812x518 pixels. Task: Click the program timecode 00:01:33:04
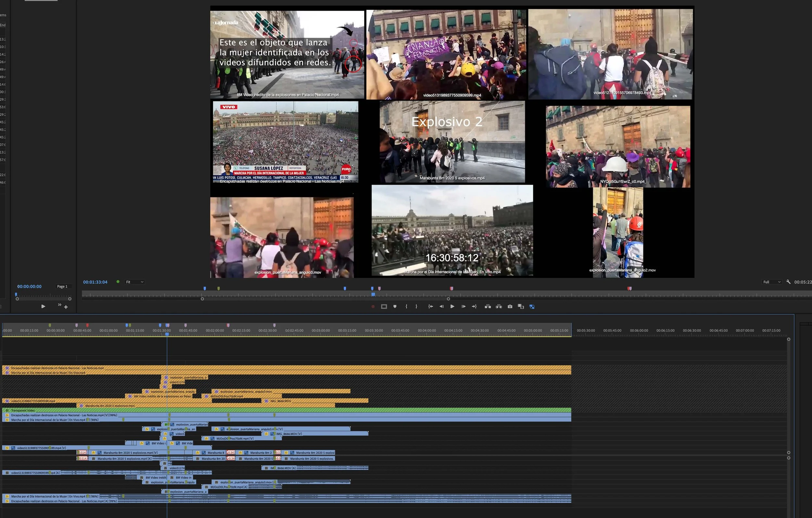click(95, 282)
